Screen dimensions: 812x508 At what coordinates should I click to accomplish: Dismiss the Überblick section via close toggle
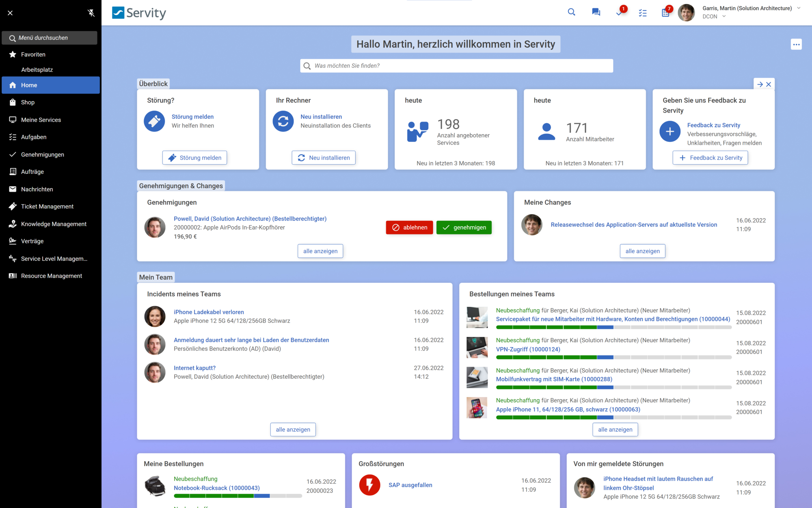pyautogui.click(x=769, y=84)
